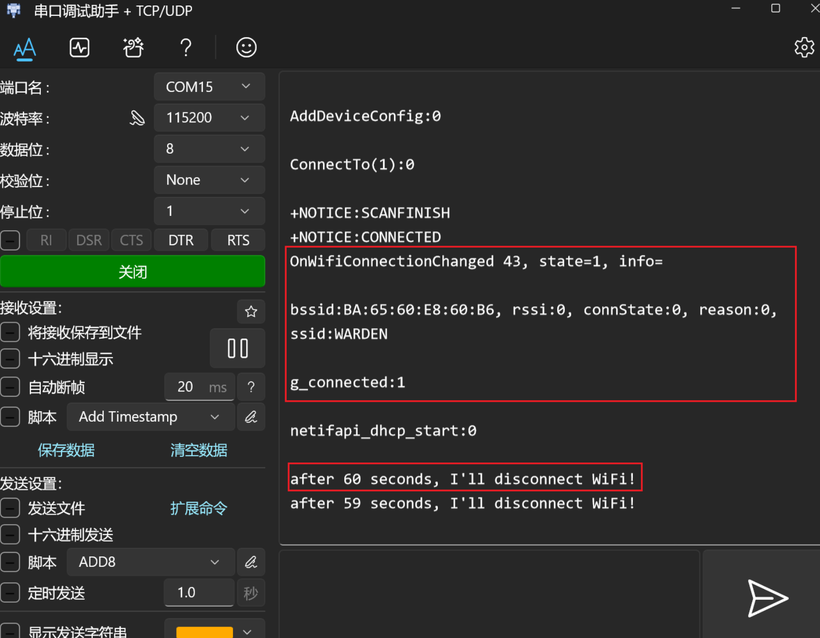
Task: Enable 将接收保存到文件 checkbox
Action: 11,332
